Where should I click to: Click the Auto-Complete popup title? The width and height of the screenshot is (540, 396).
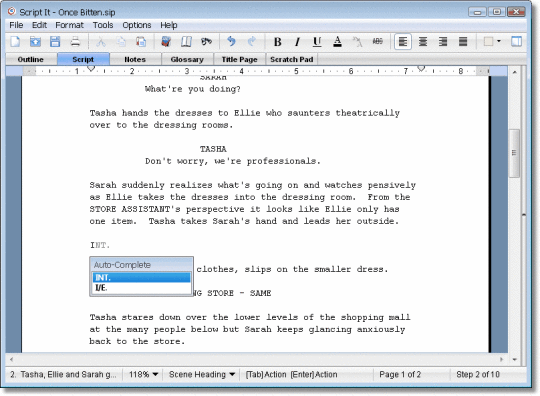coord(122,265)
